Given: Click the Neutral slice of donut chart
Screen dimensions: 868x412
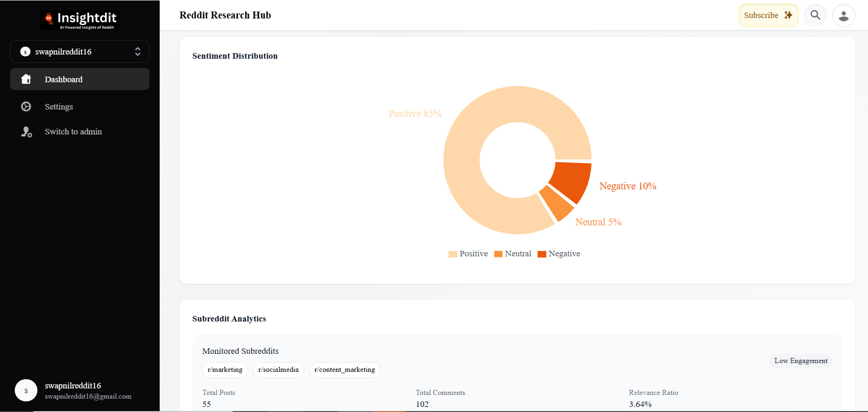Looking at the screenshot, I should click(x=557, y=203).
